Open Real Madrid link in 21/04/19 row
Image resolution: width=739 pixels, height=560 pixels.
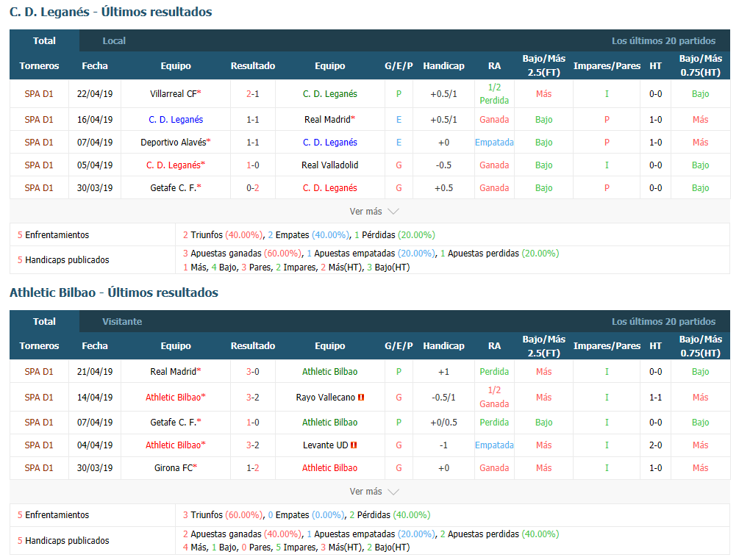click(174, 372)
